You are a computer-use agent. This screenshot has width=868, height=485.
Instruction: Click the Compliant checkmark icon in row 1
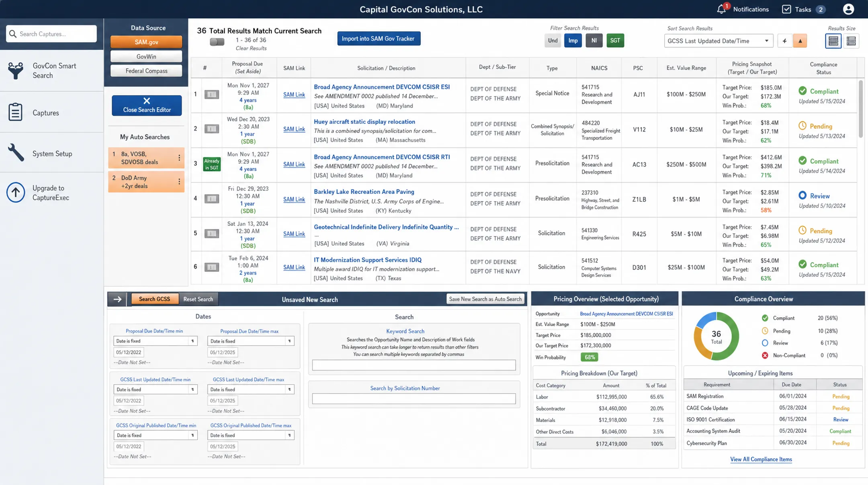[802, 91]
